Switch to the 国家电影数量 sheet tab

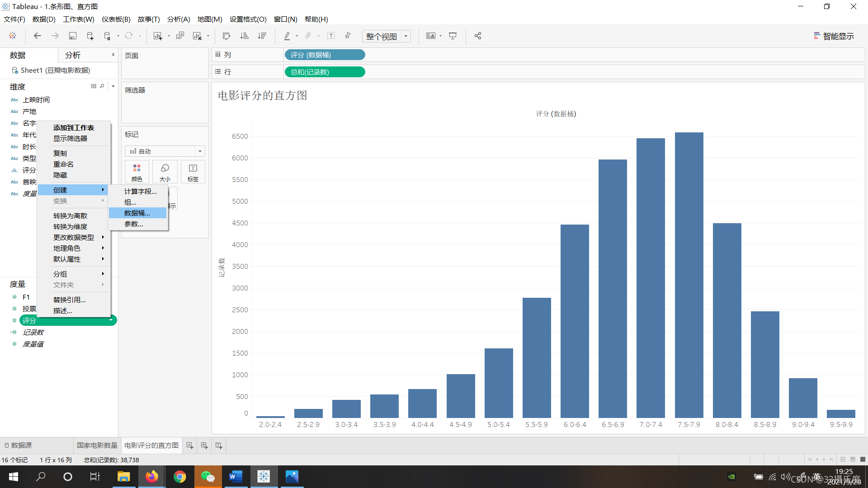coord(97,446)
